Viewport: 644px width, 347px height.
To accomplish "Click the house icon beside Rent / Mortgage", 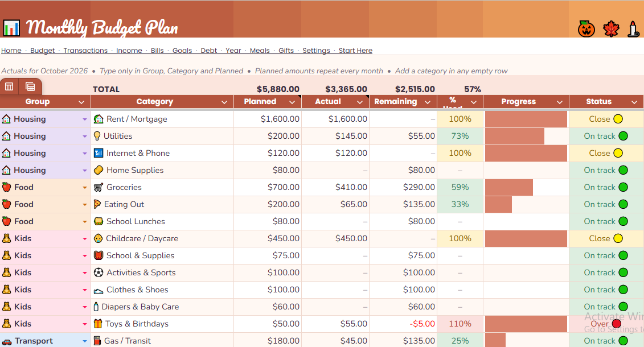I will [x=98, y=119].
